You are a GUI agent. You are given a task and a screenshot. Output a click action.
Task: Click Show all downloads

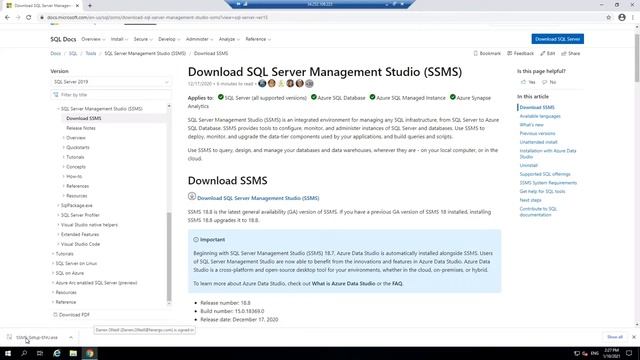(615, 337)
